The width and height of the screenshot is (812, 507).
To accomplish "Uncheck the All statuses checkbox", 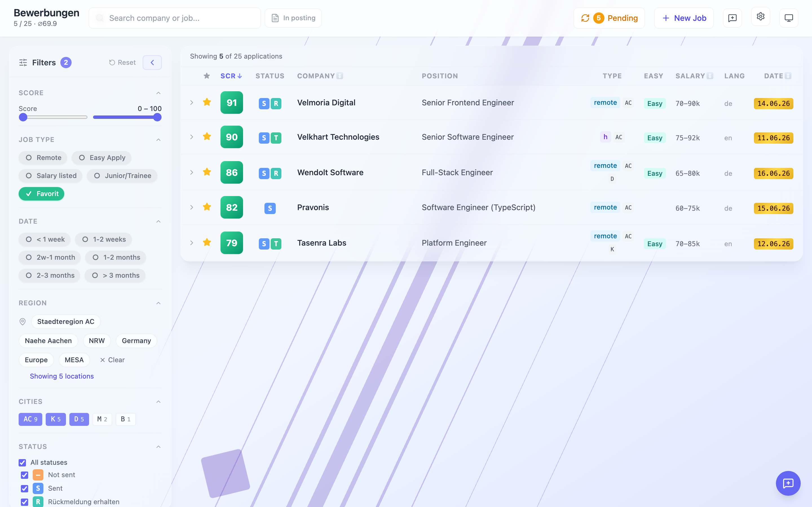I will 23,462.
